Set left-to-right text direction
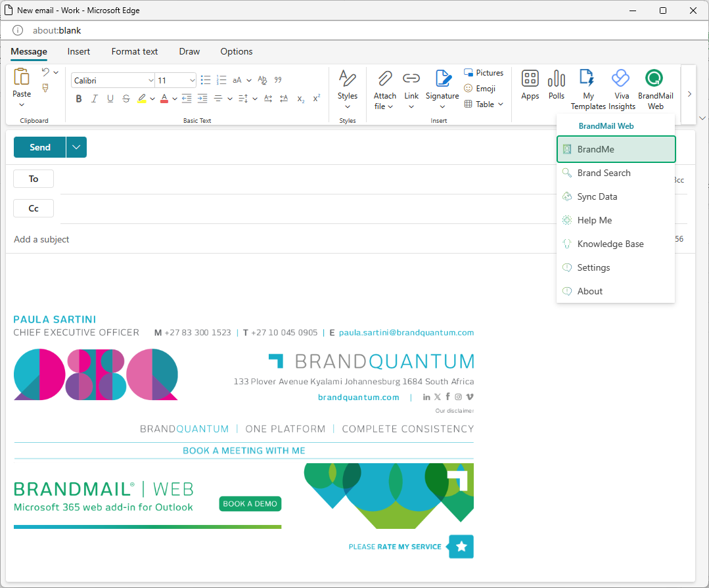Image resolution: width=709 pixels, height=588 pixels. click(x=268, y=99)
